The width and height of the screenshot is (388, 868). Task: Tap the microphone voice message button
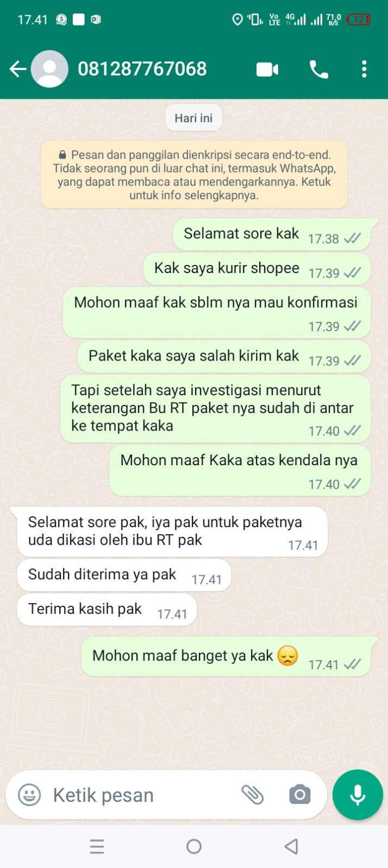[x=358, y=795]
